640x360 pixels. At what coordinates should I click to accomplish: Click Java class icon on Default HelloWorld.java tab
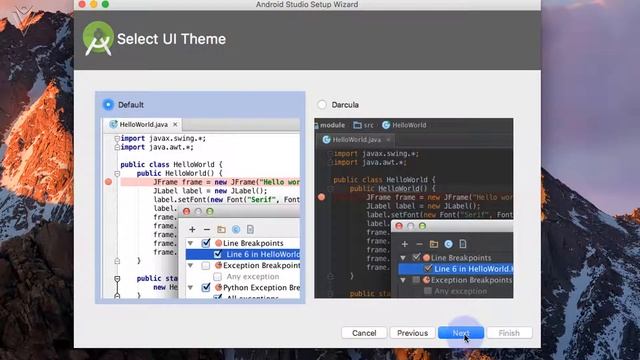pyautogui.click(x=113, y=124)
